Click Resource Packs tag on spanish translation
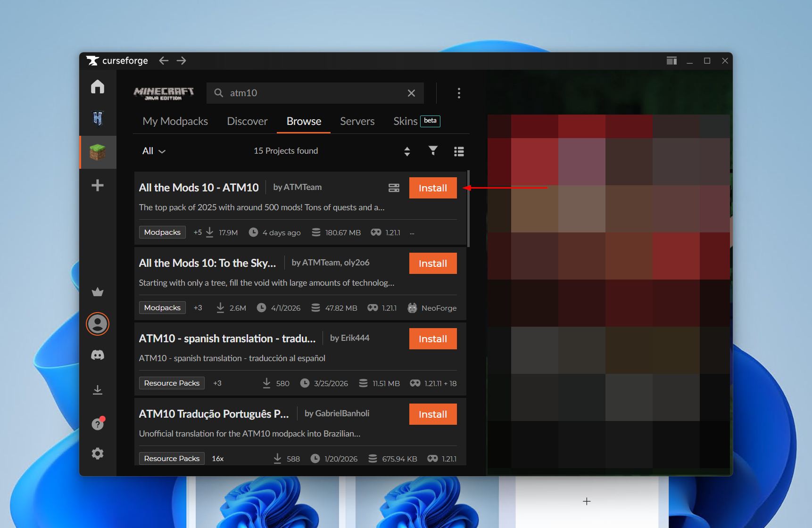This screenshot has width=812, height=528. coord(172,383)
